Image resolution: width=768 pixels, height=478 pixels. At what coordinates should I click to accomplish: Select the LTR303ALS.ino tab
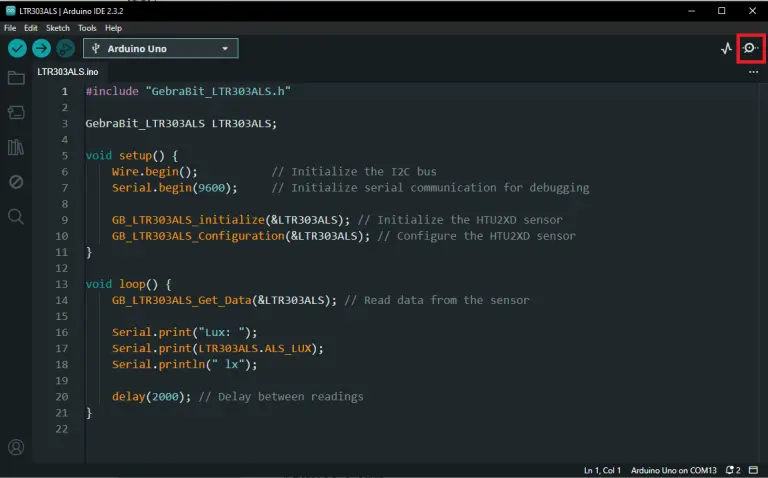(x=68, y=72)
